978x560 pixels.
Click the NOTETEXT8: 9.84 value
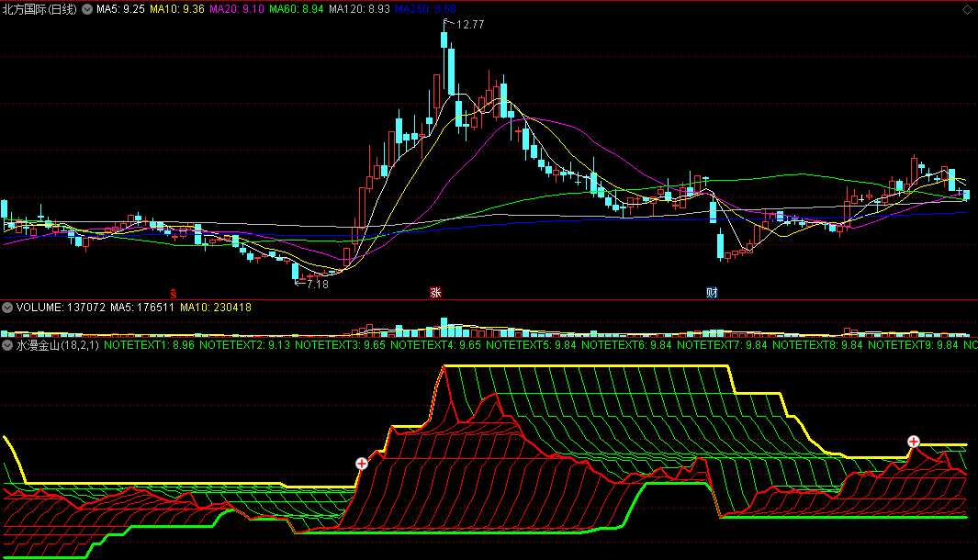(817, 345)
